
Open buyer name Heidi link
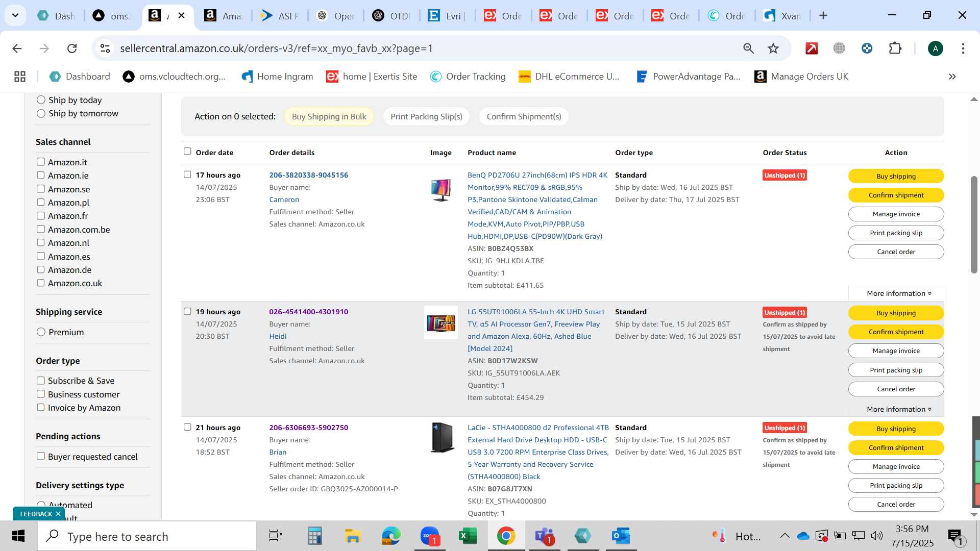tap(278, 336)
